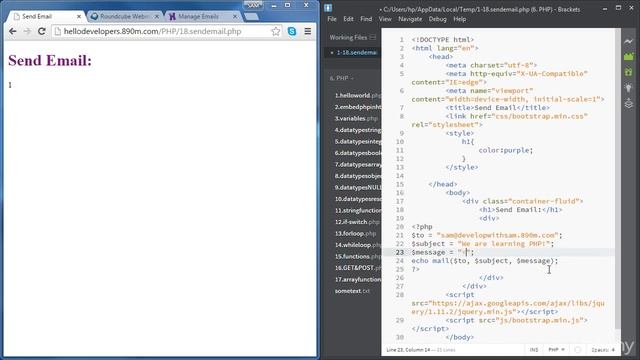
Task: Open Brackets File menu
Action: pos(332,19)
